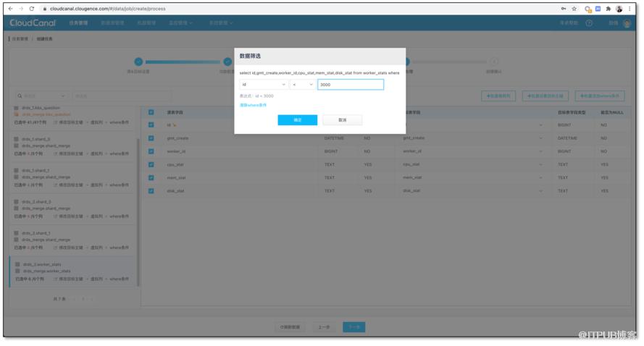
Task: Select the drds_2.shard_0 table entry
Action: tap(72, 209)
